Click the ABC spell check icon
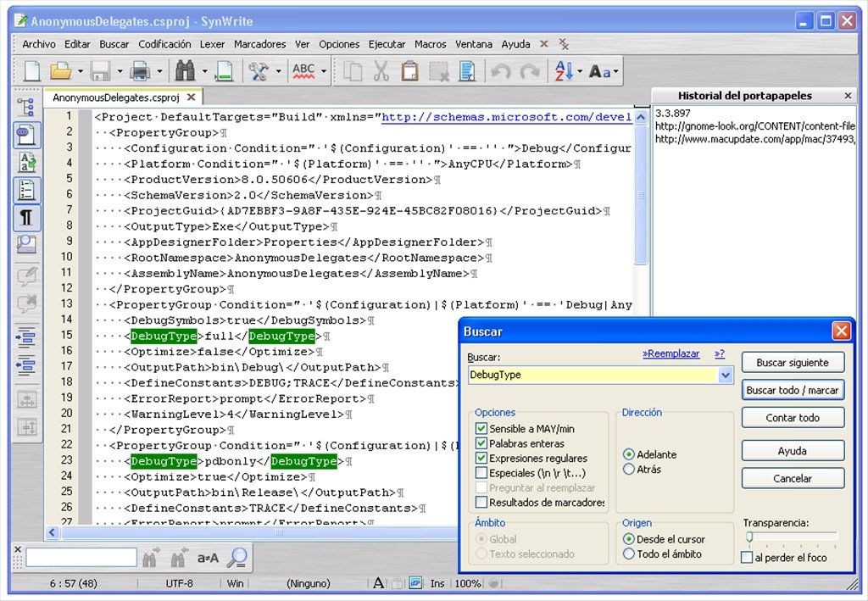 pyautogui.click(x=303, y=71)
